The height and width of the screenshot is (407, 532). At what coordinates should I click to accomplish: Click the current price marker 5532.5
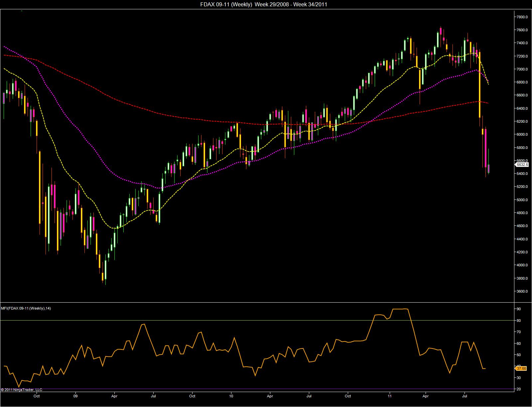tap(522, 165)
